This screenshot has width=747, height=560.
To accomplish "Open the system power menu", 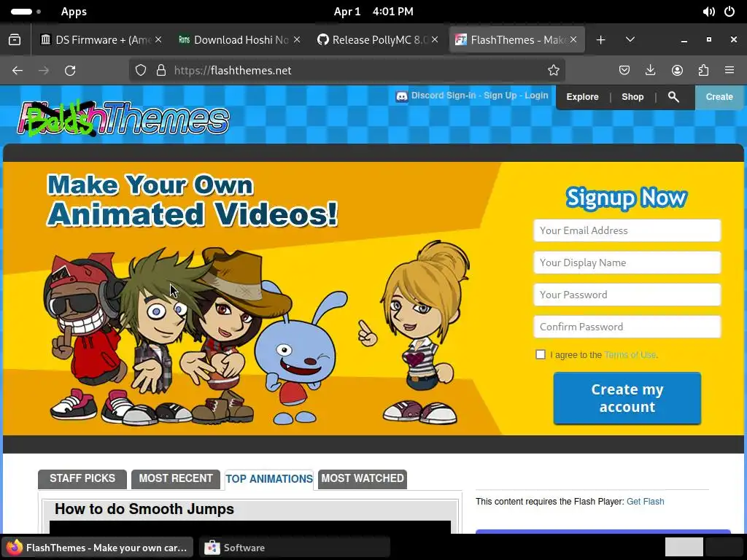I will (x=729, y=12).
